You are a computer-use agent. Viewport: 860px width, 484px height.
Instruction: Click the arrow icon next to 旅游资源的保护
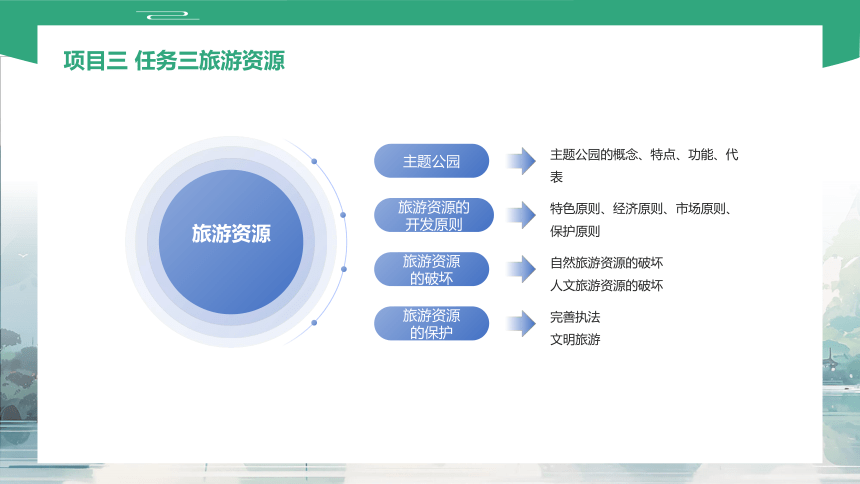pyautogui.click(x=521, y=323)
